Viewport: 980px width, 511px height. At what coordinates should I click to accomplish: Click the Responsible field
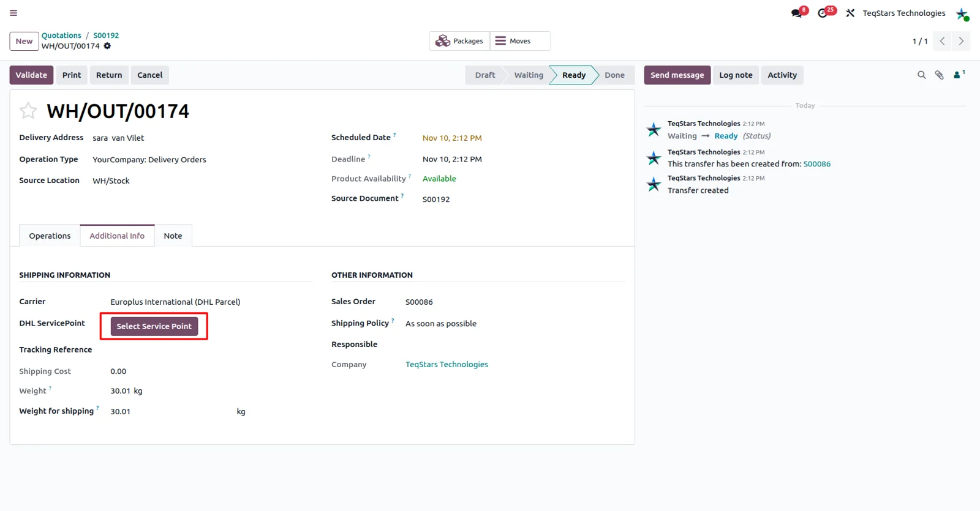point(514,345)
